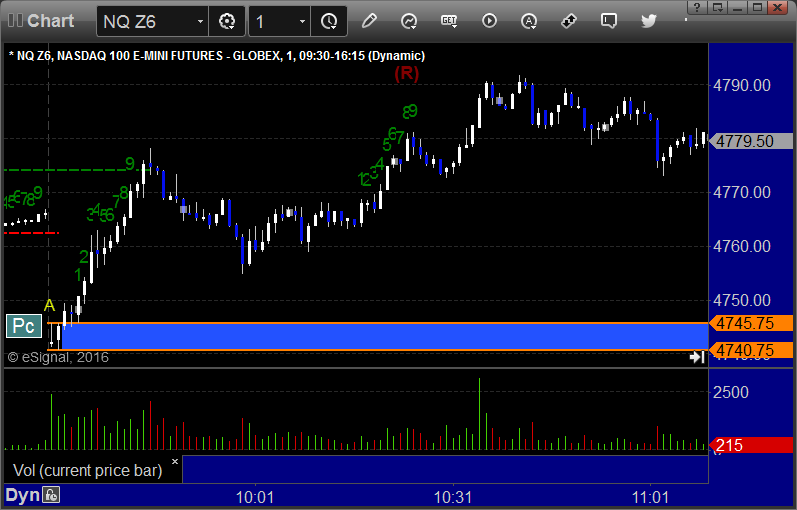Viewport: 797px width, 510px height.
Task: Open the comment bubble icon
Action: click(x=608, y=21)
